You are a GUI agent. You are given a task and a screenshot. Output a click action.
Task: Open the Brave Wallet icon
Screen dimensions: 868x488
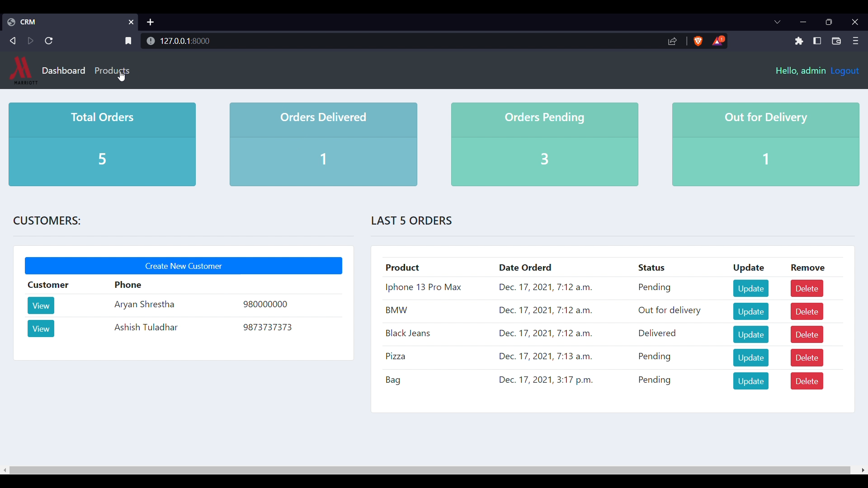click(837, 41)
